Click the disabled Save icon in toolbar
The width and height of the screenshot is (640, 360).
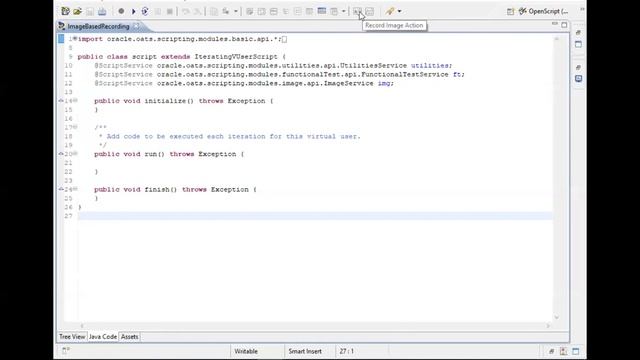pos(90,11)
